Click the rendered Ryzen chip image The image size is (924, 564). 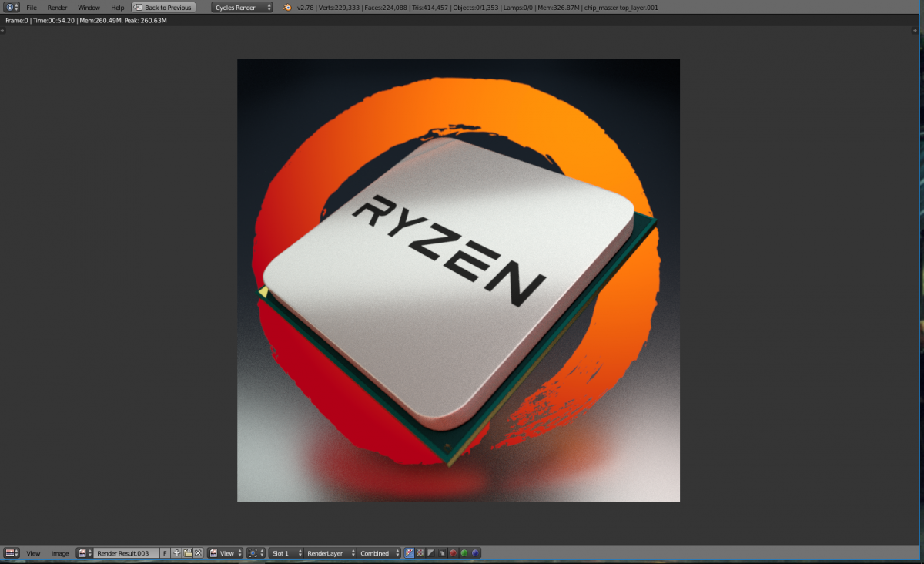(458, 280)
